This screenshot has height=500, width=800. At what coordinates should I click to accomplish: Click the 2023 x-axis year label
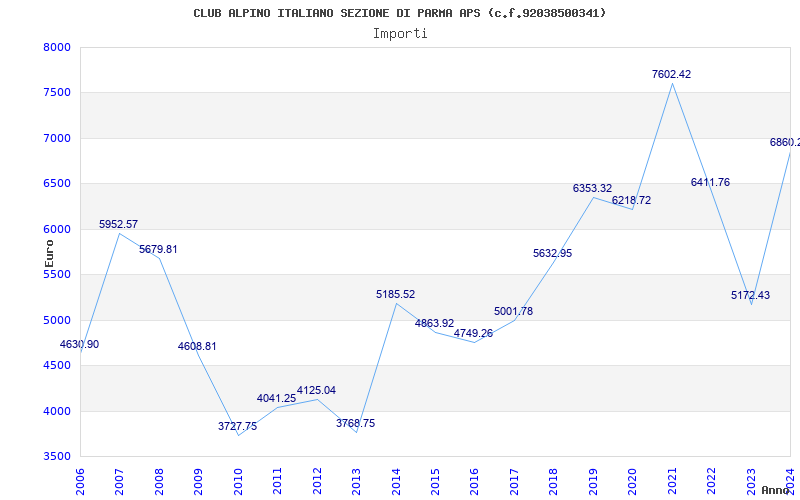point(751,481)
